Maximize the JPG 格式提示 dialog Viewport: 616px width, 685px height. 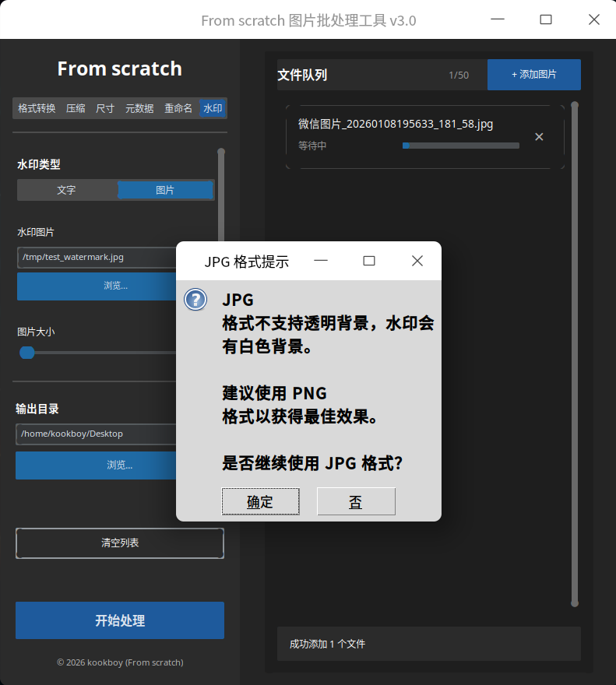click(x=369, y=261)
